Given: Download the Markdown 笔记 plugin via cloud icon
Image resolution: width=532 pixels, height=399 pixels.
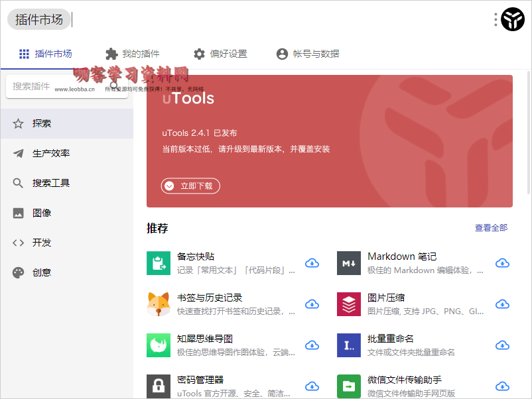Looking at the screenshot, I should [502, 263].
